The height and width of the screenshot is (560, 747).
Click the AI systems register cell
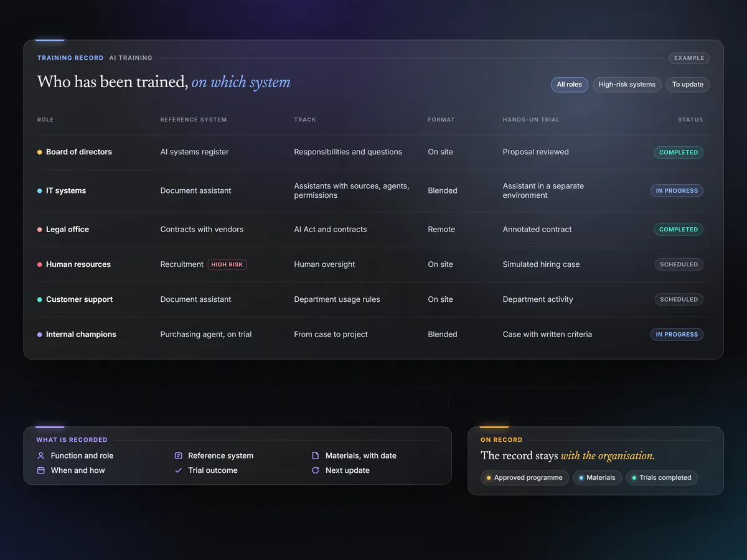(195, 152)
